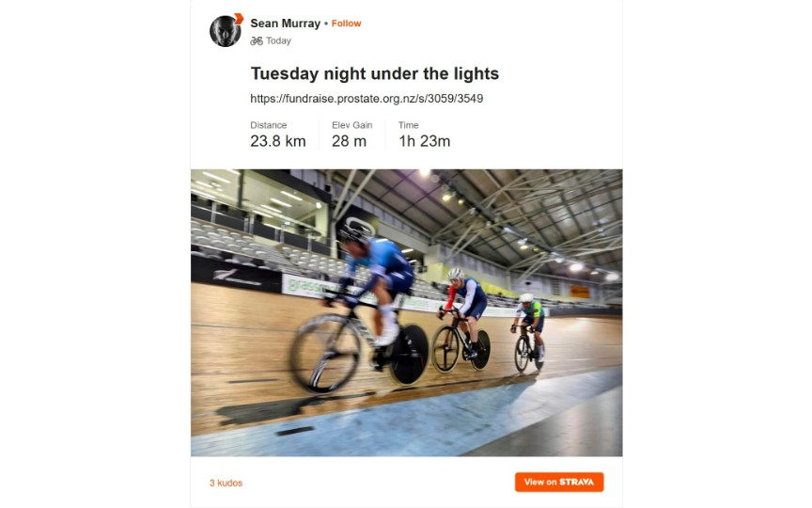Screen dimensions: 812x508
Task: Click the Today timestamp
Action: click(278, 41)
